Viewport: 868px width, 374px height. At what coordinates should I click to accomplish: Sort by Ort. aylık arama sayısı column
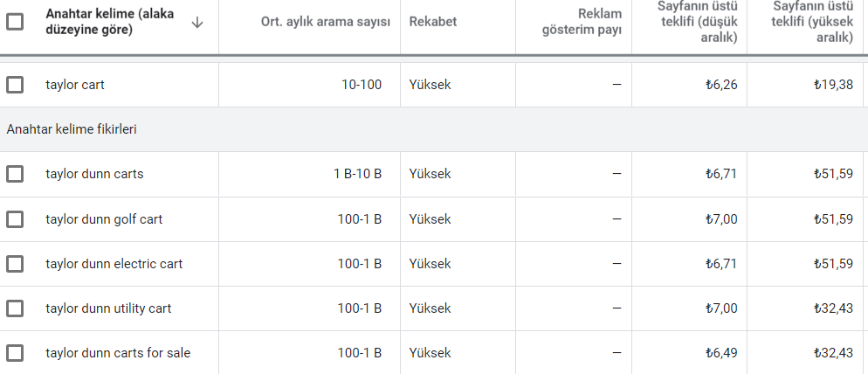[x=326, y=22]
